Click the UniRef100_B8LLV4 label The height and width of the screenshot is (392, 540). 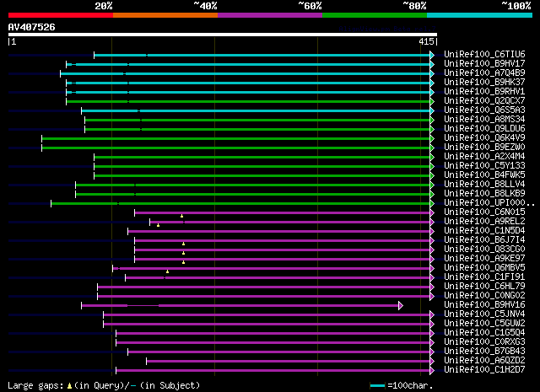click(x=484, y=184)
